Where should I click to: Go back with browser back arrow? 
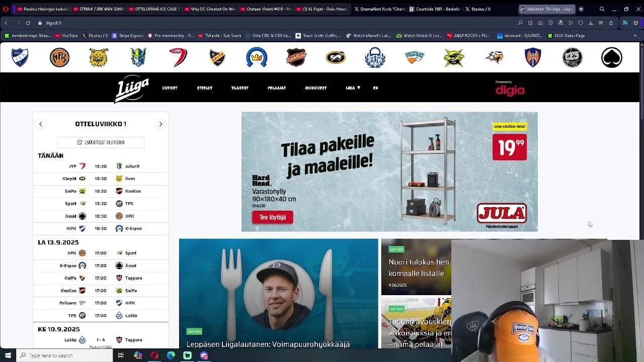[x=6, y=23]
